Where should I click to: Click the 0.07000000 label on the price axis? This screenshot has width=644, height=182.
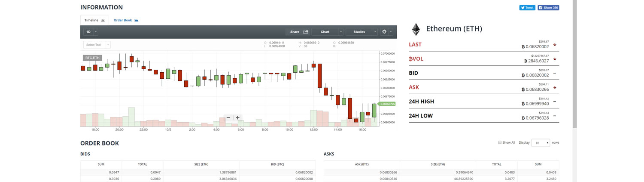pos(387,54)
